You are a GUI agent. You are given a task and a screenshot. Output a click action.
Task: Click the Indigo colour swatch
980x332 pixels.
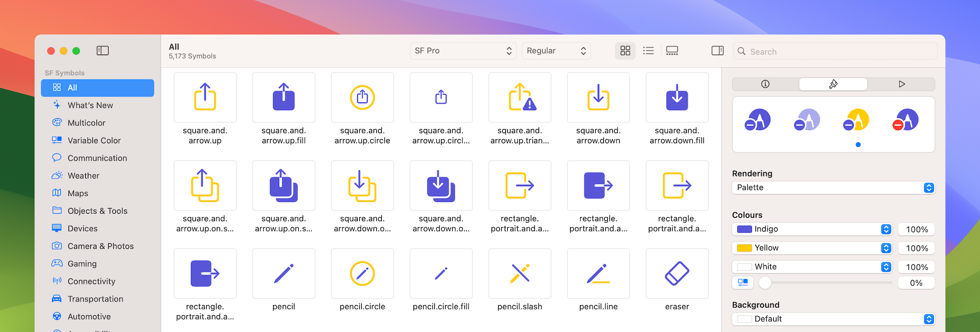click(744, 229)
